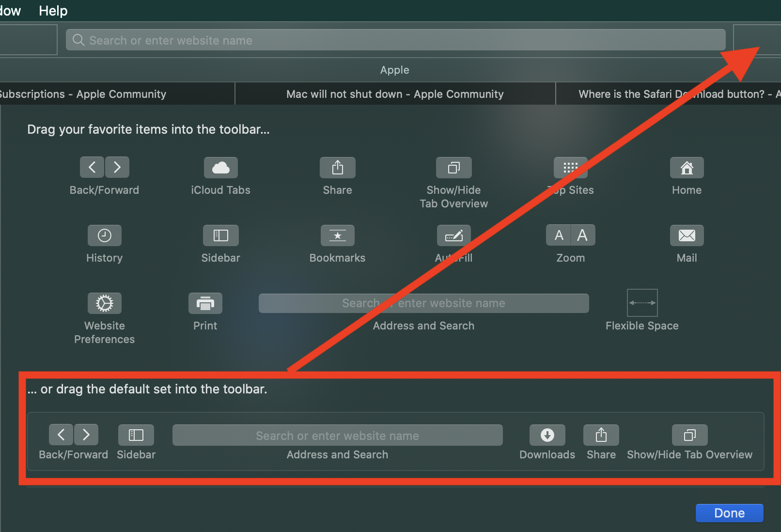This screenshot has width=781, height=532.
Task: Open the Help menu
Action: tap(53, 11)
